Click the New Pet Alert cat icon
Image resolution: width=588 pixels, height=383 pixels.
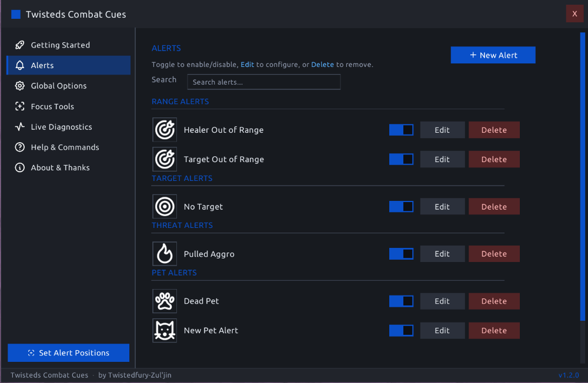click(165, 331)
